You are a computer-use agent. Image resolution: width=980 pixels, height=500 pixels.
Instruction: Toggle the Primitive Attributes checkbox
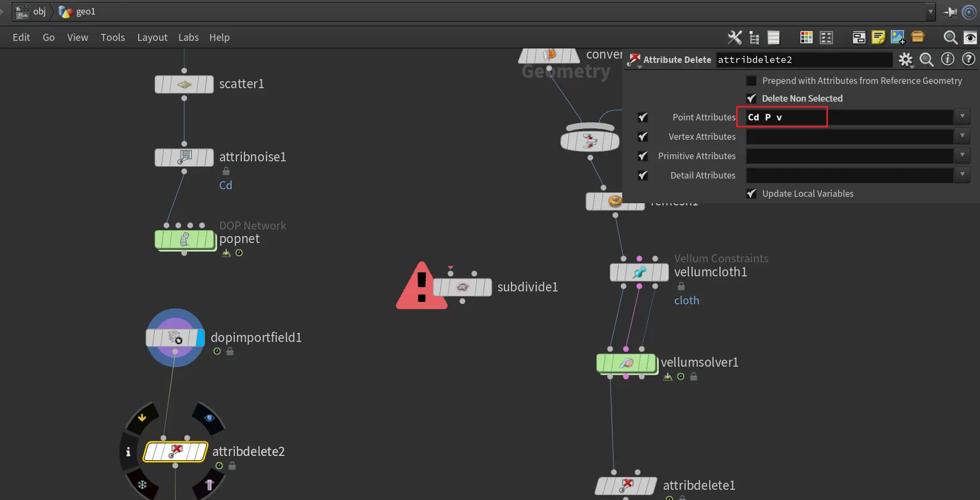point(643,156)
